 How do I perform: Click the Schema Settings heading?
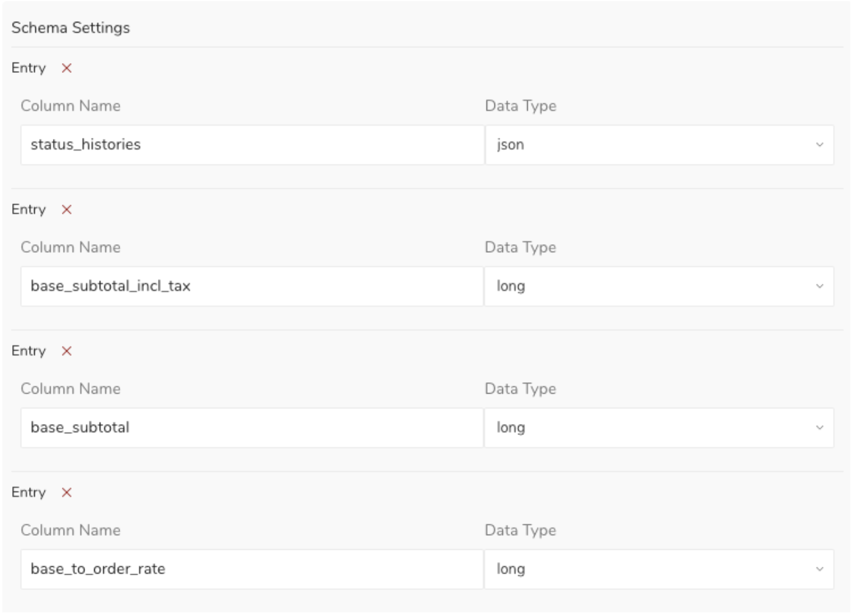click(70, 28)
